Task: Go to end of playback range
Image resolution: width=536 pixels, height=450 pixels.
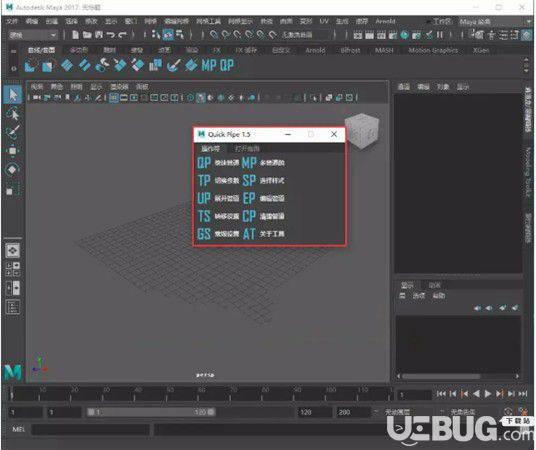Action: click(523, 394)
